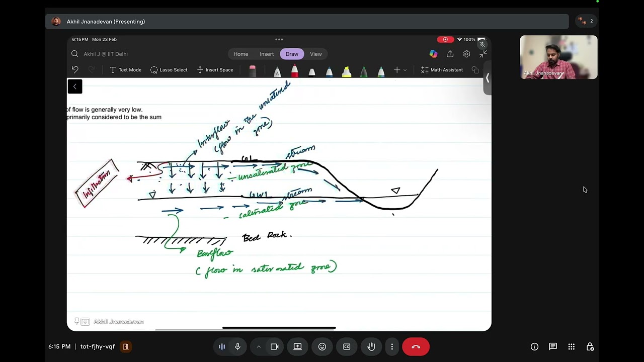This screenshot has height=362, width=644.
Task: Open the chat panel
Action: coord(553,346)
